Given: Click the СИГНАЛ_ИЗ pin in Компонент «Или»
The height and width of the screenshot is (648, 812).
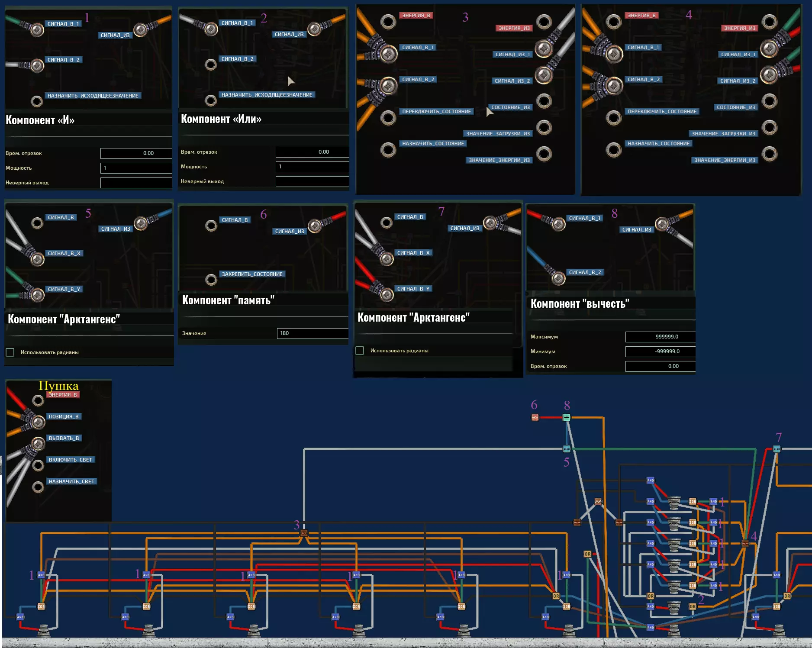Looking at the screenshot, I should click(314, 29).
